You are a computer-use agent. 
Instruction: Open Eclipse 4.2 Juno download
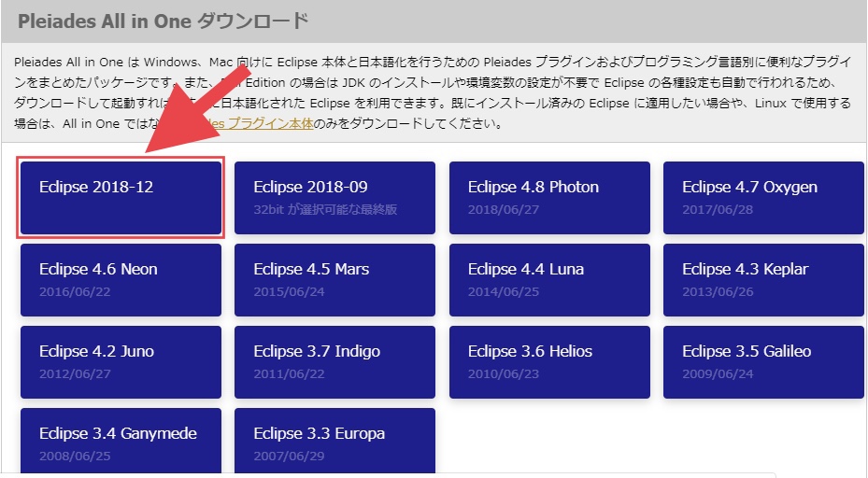tap(121, 362)
